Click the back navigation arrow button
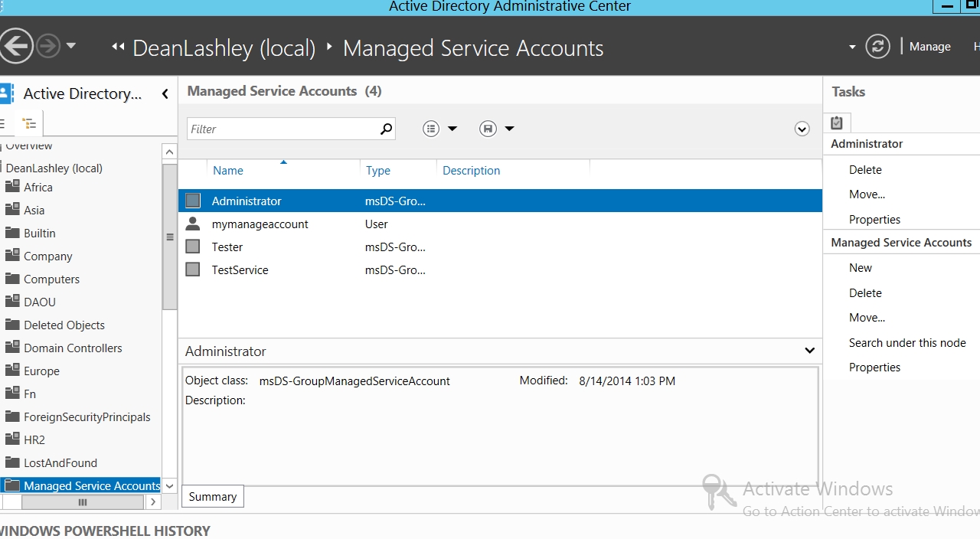The height and width of the screenshot is (539, 980). point(15,46)
